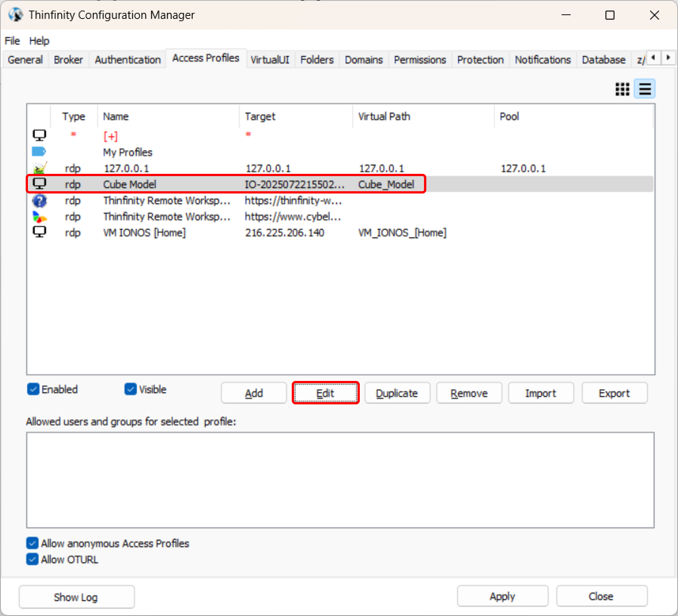The height and width of the screenshot is (616, 678).
Task: Apply the configuration changes
Action: click(x=503, y=596)
